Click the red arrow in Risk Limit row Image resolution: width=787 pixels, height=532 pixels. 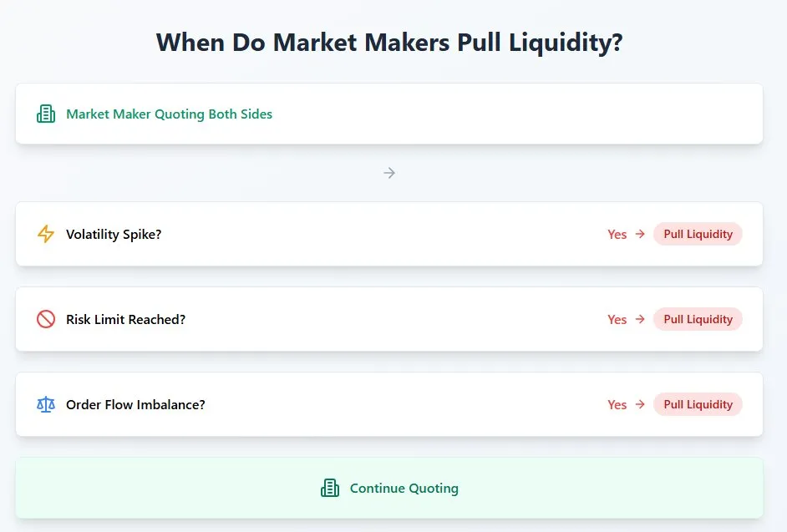(640, 319)
